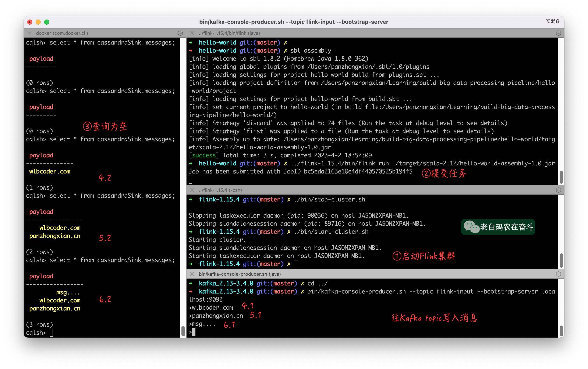Click the 'sbt assembly' command text
This screenshot has height=369, width=588.
[311, 50]
